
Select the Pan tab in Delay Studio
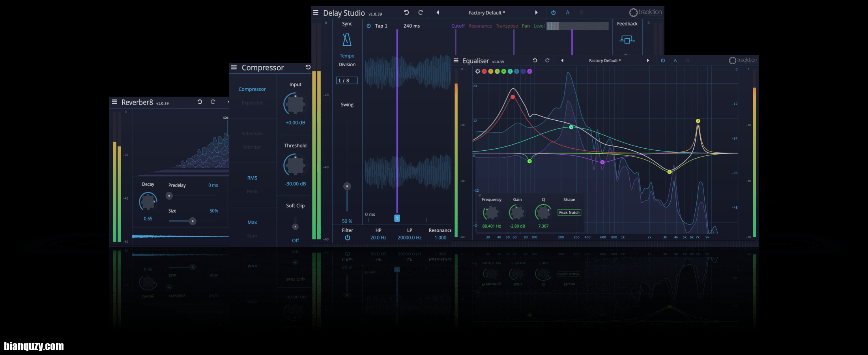526,26
